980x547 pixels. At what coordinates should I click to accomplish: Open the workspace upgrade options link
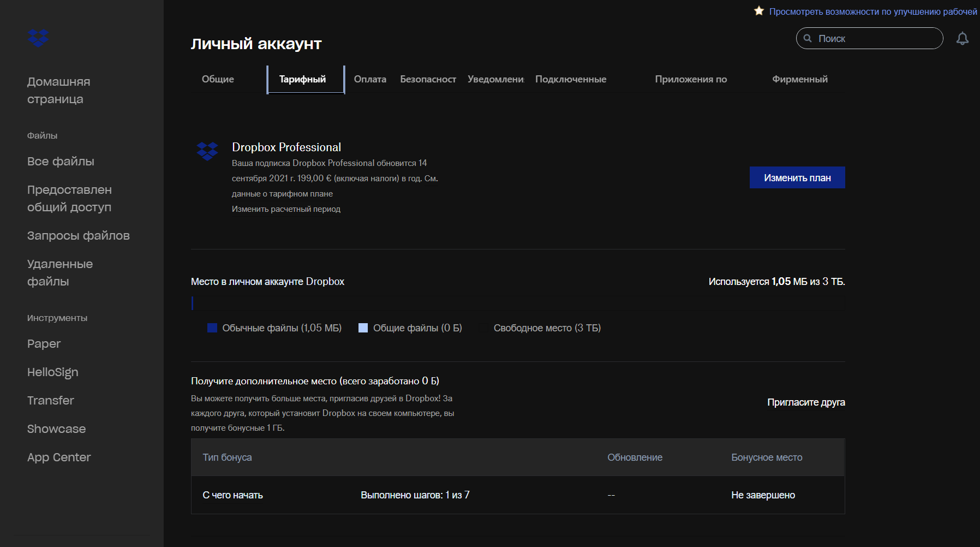[873, 11]
